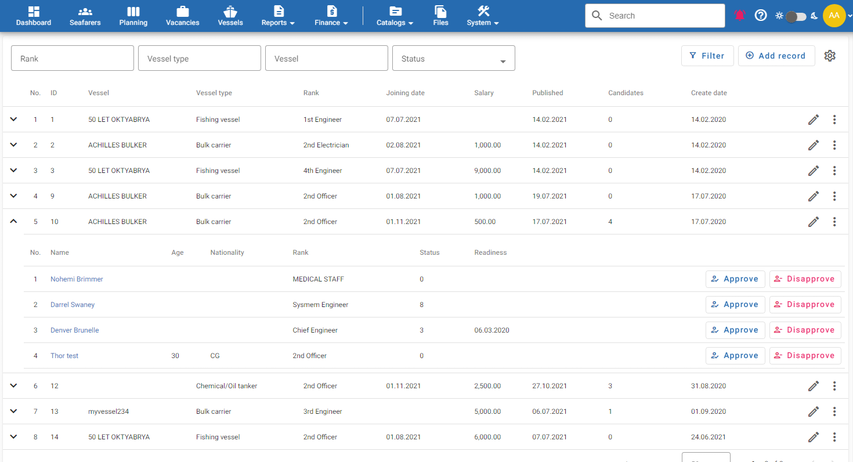Click the help question mark icon
Viewport: 853px width, 462px height.
click(761, 16)
